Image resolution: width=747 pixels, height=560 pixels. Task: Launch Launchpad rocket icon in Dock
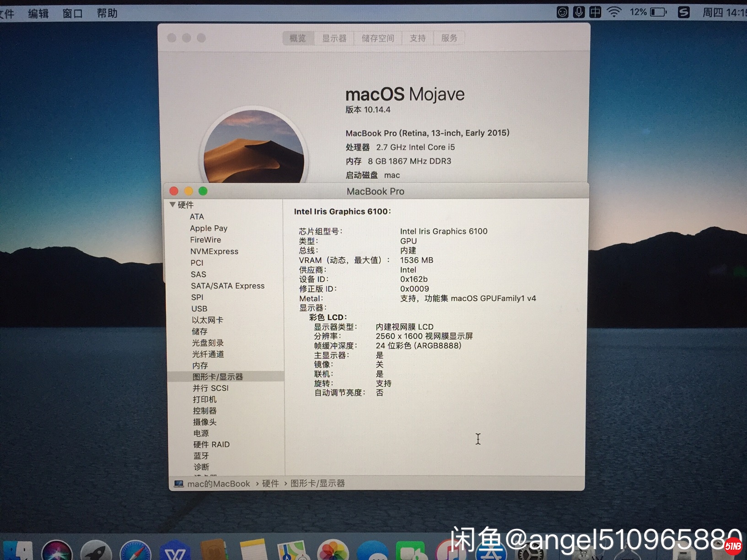[x=96, y=551]
